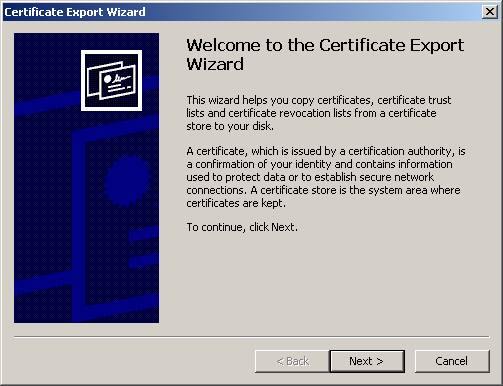Screen dimensions: 503x386
Task: Click the certificate icon in the banner
Action: [x=111, y=80]
